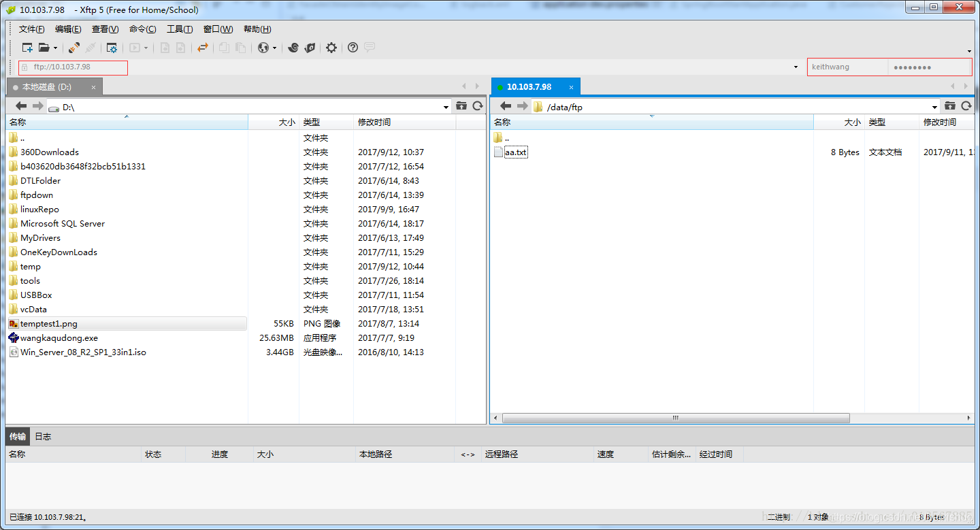This screenshot has height=530, width=980.
Task: Click the ftp://10.103.7.98 address field
Action: pos(73,67)
